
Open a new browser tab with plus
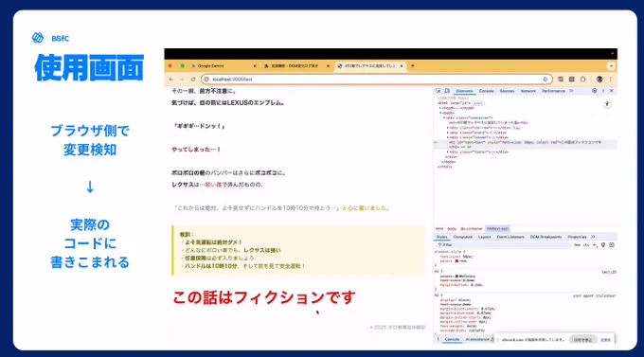click(413, 65)
